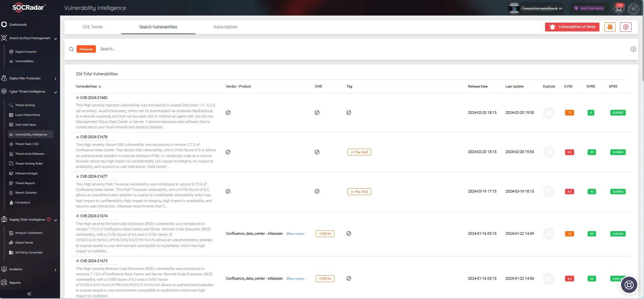
Task: Open Threat Reports
Action: click(x=25, y=183)
